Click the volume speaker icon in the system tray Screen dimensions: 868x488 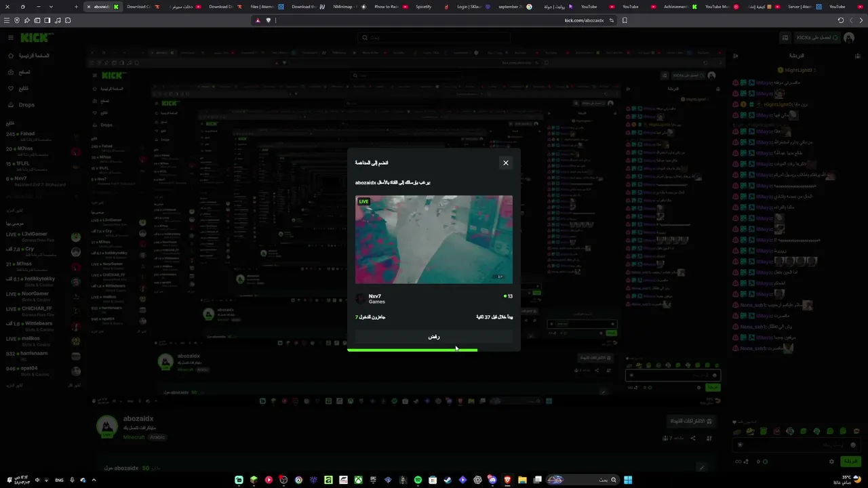(37, 480)
